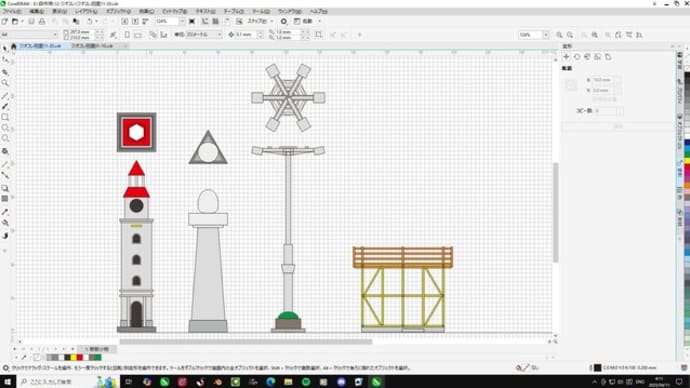Viewport: 690px width, 388px height.
Task: Switch to the second document tab
Action: pos(92,46)
